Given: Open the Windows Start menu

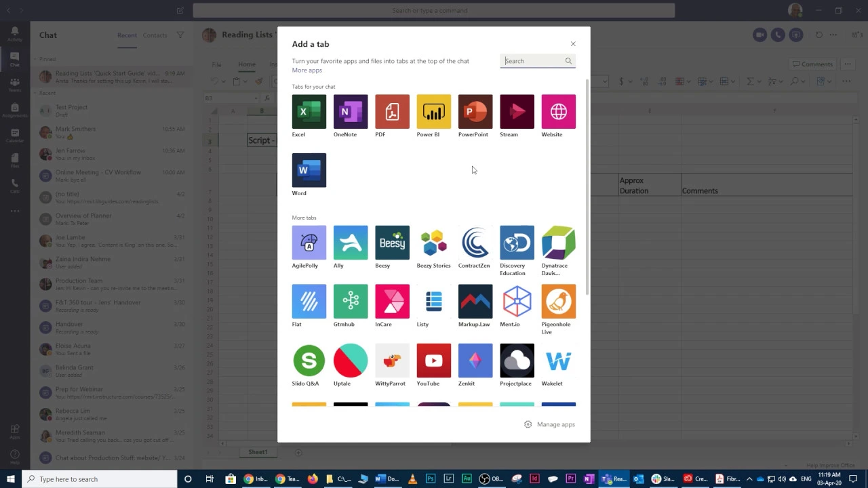Looking at the screenshot, I should (x=10, y=479).
